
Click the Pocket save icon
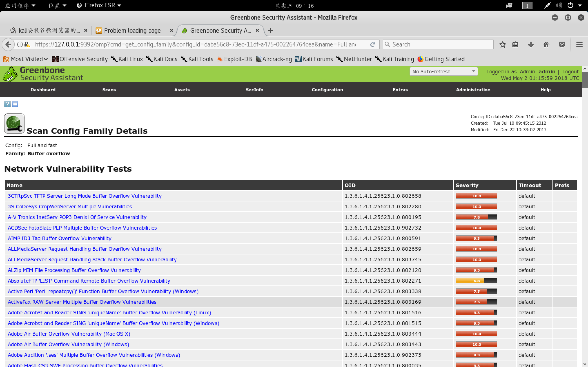point(561,44)
